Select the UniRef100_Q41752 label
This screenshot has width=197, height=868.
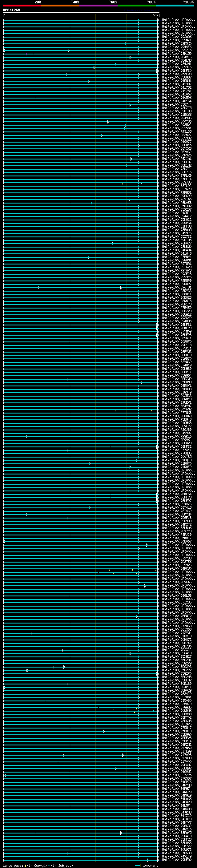[x=176, y=88]
